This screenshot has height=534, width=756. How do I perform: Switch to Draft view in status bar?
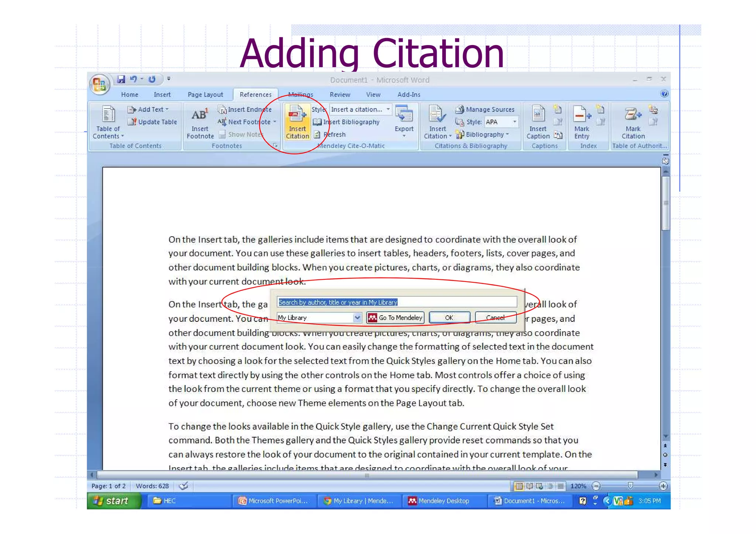[x=561, y=486]
